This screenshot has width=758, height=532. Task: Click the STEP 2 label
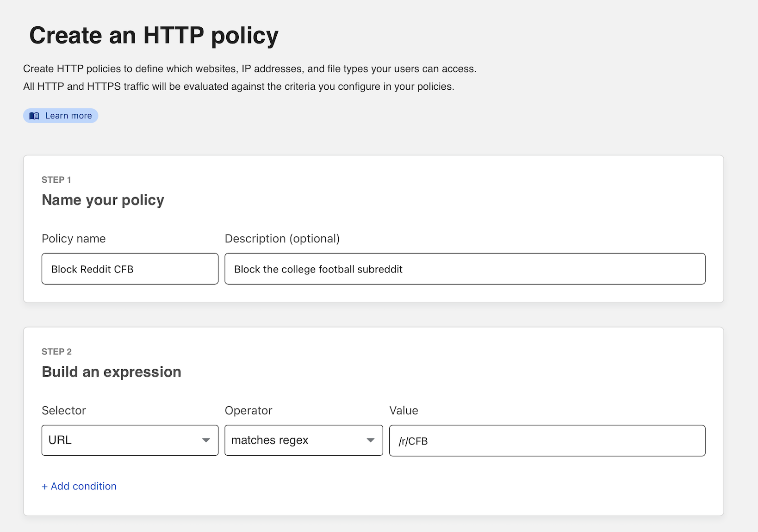point(56,351)
